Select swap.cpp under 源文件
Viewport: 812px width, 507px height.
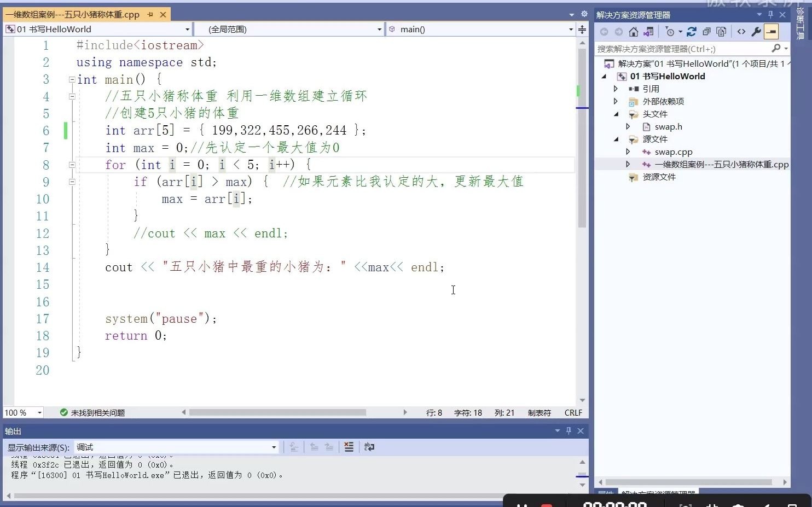[673, 151]
